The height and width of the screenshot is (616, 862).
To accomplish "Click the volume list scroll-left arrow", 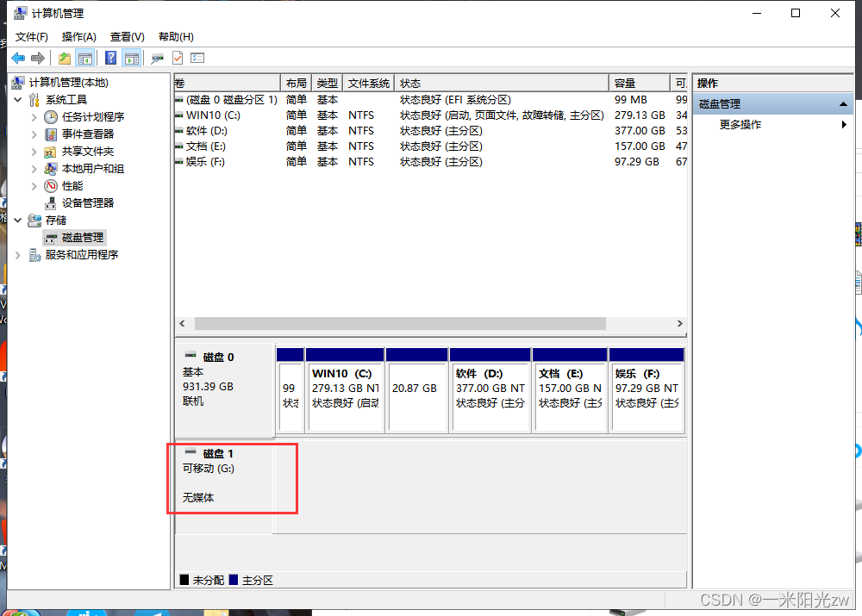I will coord(183,324).
